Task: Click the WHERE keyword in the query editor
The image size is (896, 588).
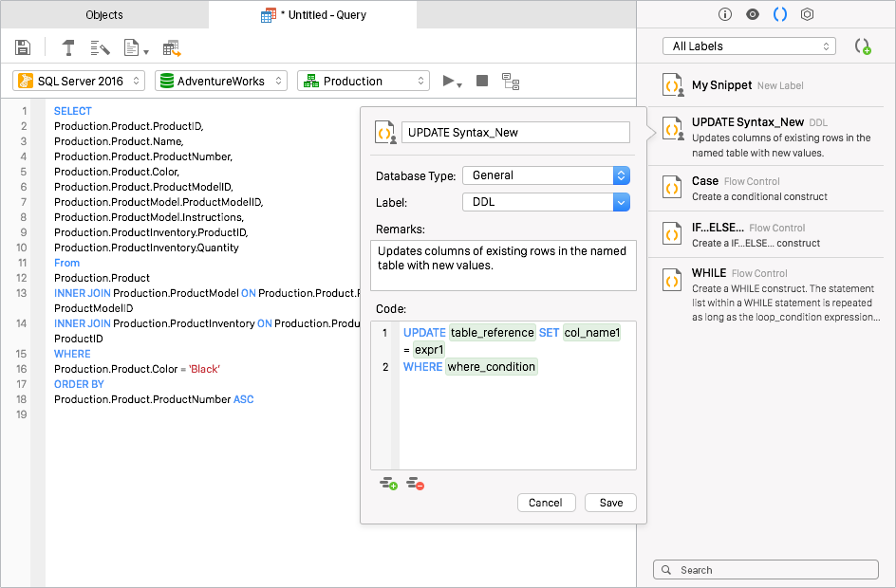Action: click(x=72, y=354)
